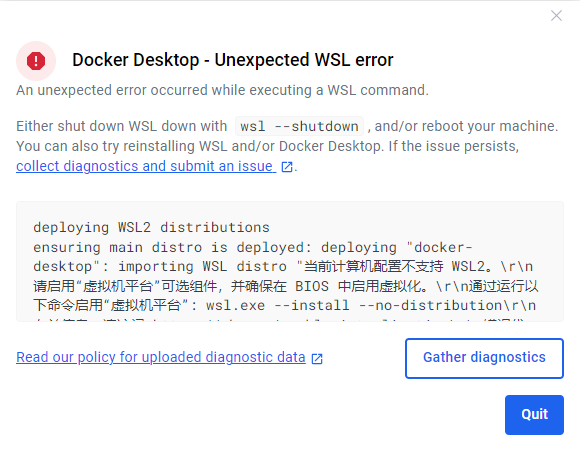Click 'ensuring main distro is deployed' log line
This screenshot has width=580, height=450.
coord(168,247)
